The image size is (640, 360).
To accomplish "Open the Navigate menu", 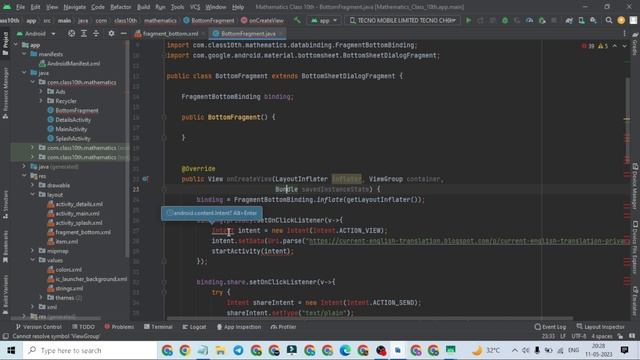I will [75, 7].
